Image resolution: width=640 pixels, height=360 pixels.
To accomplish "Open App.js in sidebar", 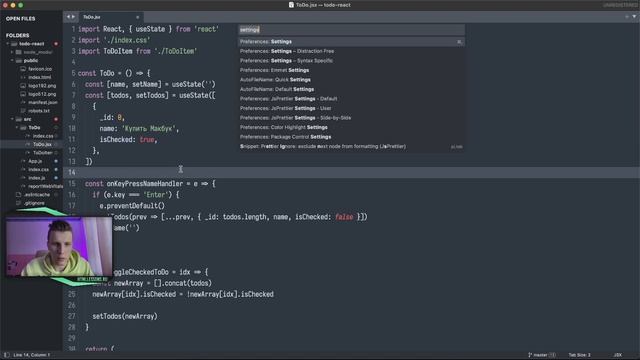I will pyautogui.click(x=35, y=161).
